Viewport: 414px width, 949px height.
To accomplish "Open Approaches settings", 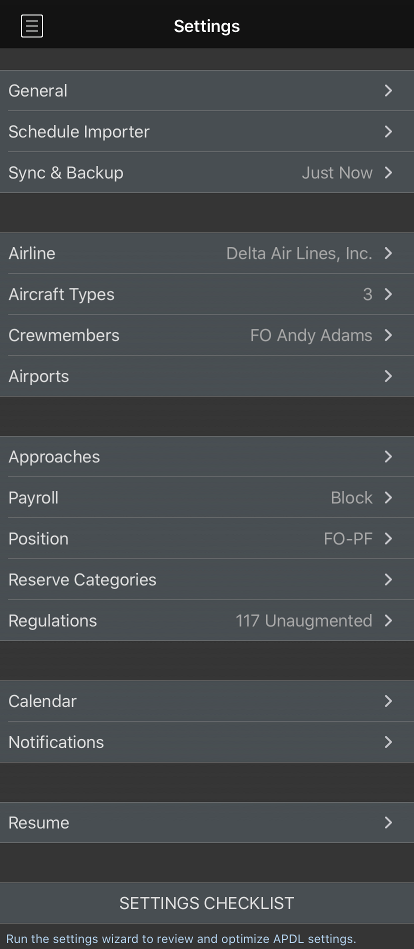I will 207,456.
